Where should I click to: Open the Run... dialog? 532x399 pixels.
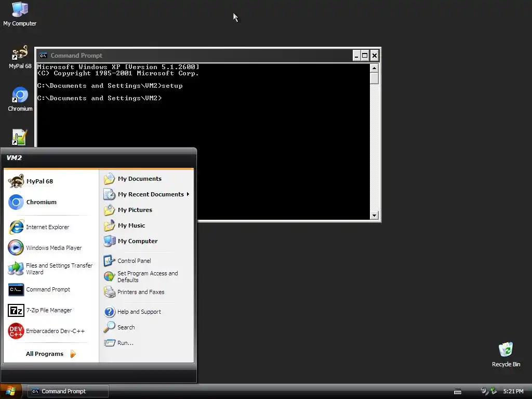147,343
